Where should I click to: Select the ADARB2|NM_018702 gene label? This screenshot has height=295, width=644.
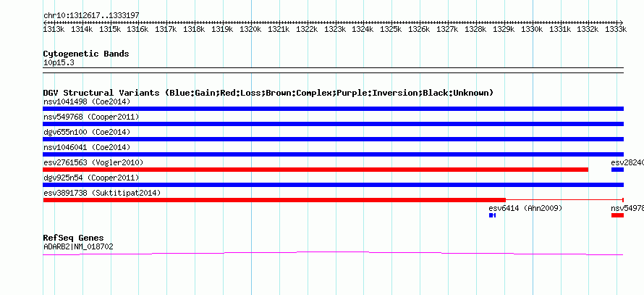(x=78, y=247)
